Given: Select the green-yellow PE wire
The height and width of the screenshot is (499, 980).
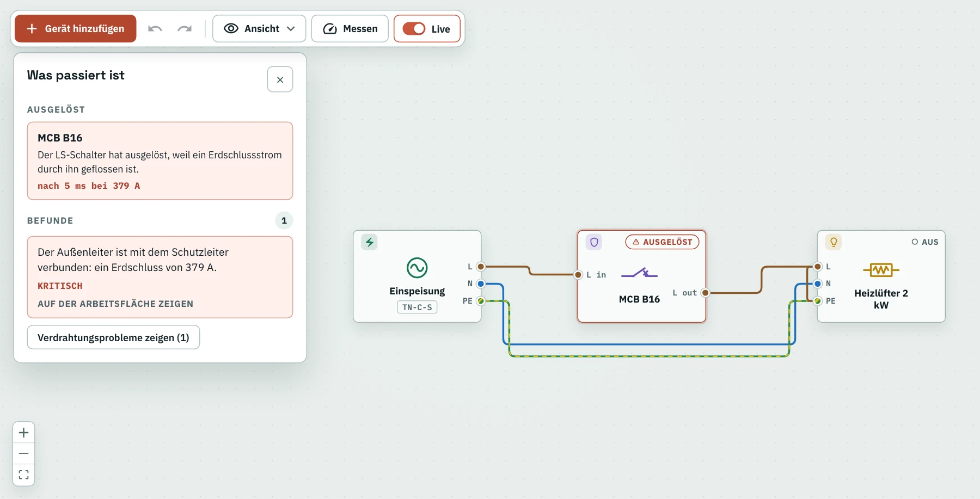Looking at the screenshot, I should tap(648, 356).
